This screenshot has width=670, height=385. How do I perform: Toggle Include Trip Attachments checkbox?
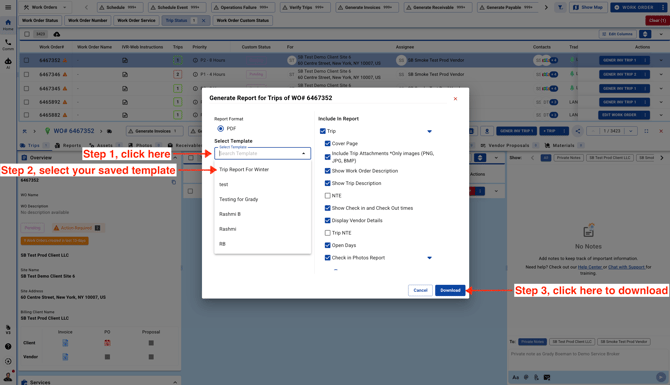pyautogui.click(x=327, y=157)
